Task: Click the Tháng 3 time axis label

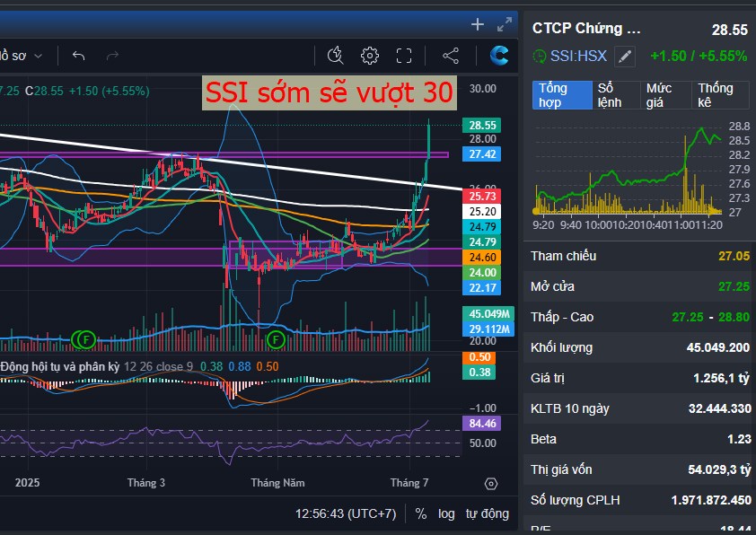Action: tap(146, 483)
